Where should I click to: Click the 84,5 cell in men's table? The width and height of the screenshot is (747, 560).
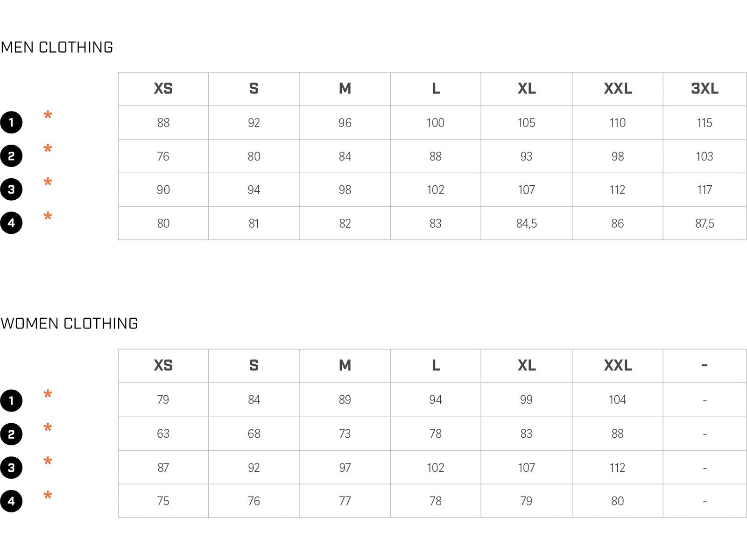526,224
